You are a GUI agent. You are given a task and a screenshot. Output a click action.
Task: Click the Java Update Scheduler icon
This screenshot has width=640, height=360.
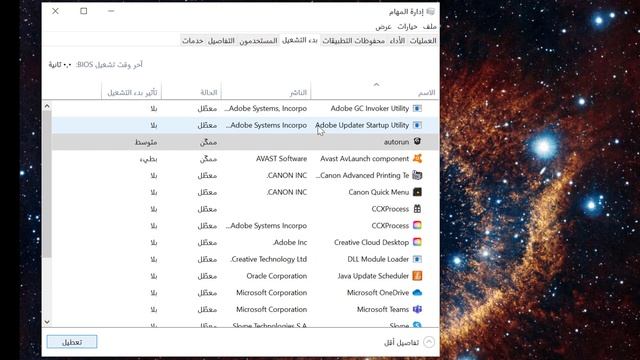[417, 276]
